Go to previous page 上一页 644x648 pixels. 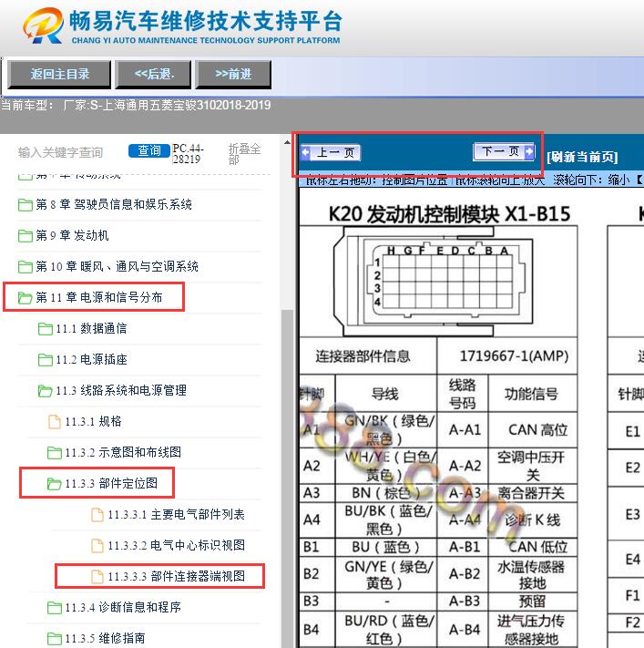331,153
